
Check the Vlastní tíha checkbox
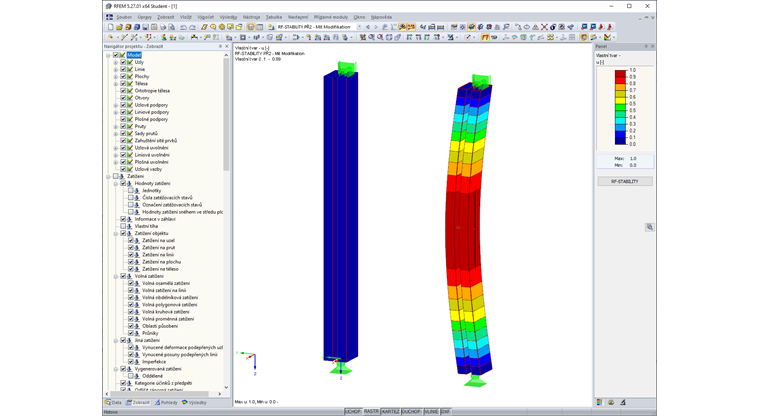tap(123, 226)
